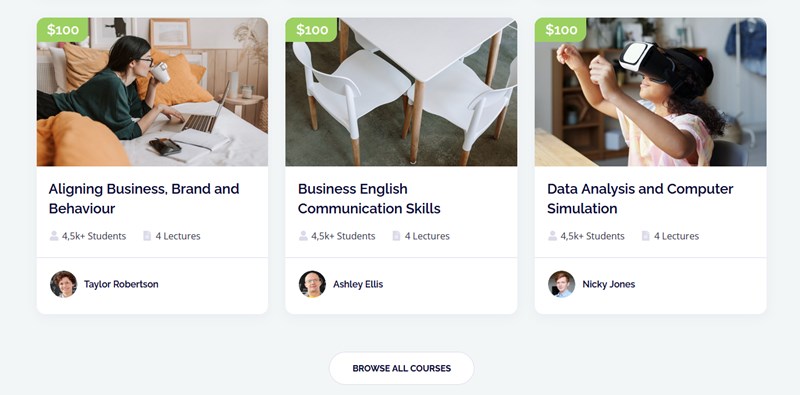Click the VR headset girl course thumbnail

pos(651,92)
